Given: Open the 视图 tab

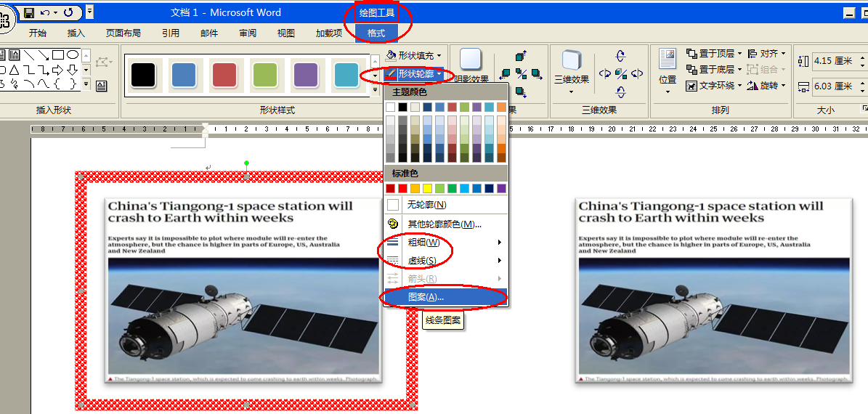Looking at the screenshot, I should (x=285, y=33).
